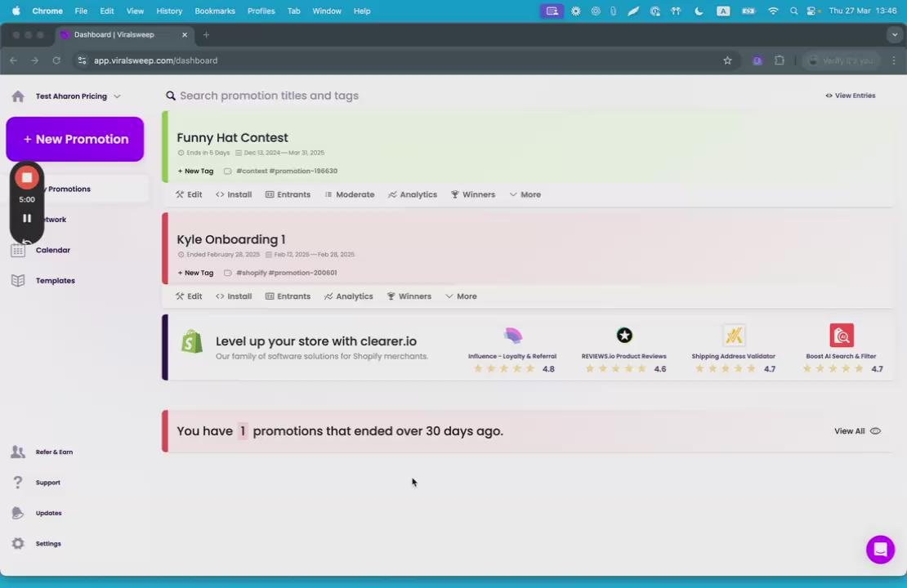Click the New Promotion button

coord(75,140)
